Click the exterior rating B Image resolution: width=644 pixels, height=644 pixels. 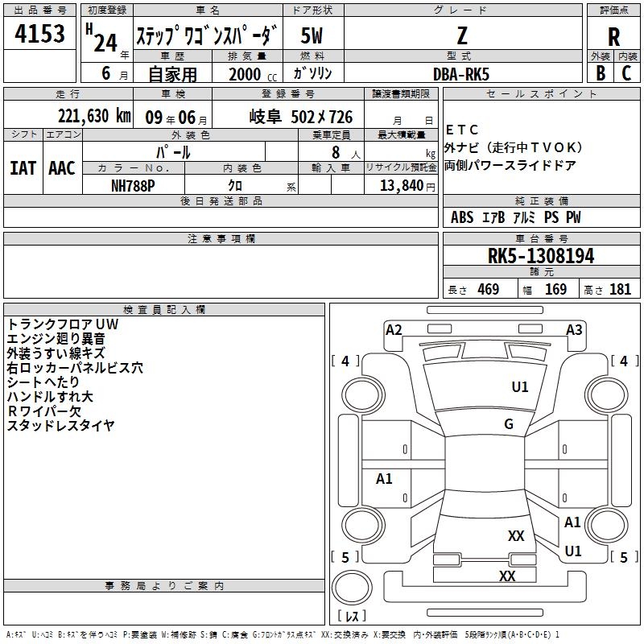601,72
